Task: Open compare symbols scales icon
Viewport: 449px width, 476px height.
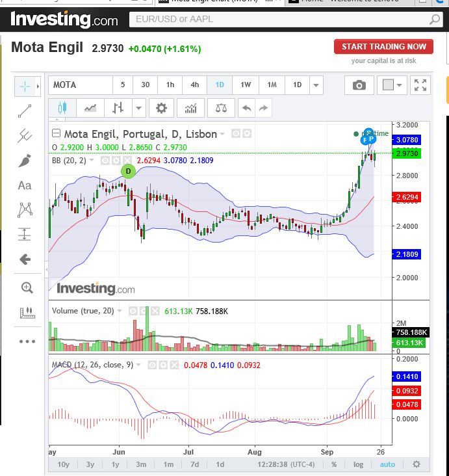Action: click(221, 108)
